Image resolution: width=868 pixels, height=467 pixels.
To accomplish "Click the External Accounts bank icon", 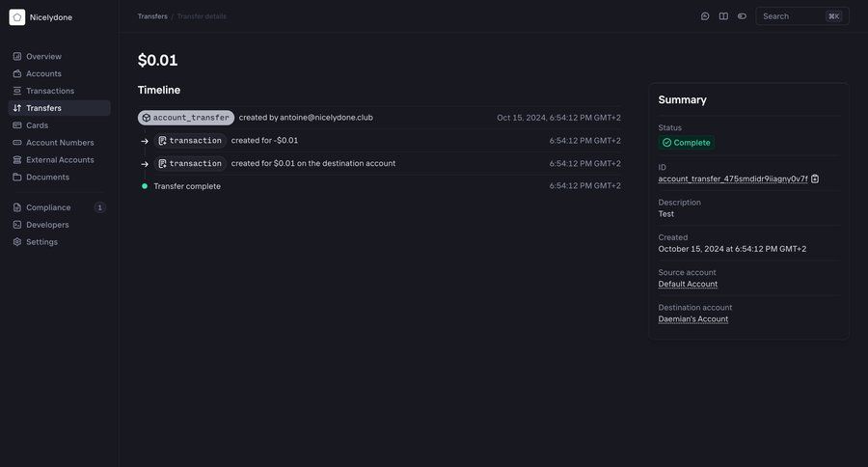I will point(17,159).
